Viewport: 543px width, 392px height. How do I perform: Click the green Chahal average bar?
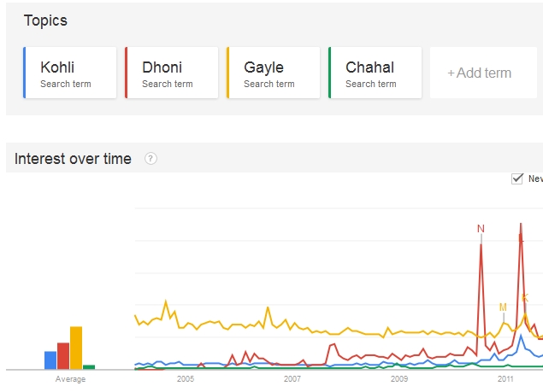(89, 367)
